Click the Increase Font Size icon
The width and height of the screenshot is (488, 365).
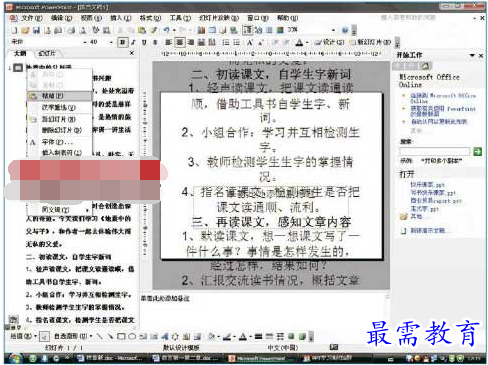pos(250,42)
